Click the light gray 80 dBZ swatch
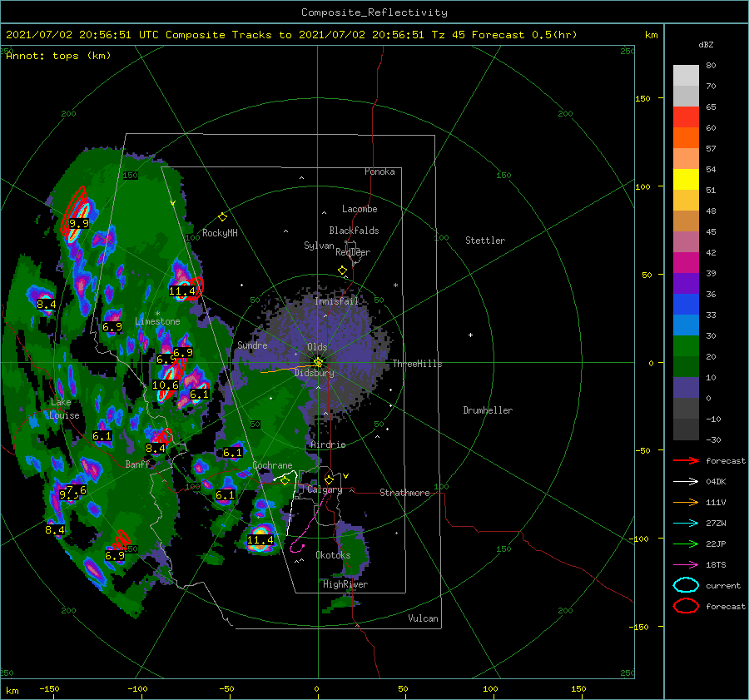Viewport: 749px width, 700px height. click(686, 75)
